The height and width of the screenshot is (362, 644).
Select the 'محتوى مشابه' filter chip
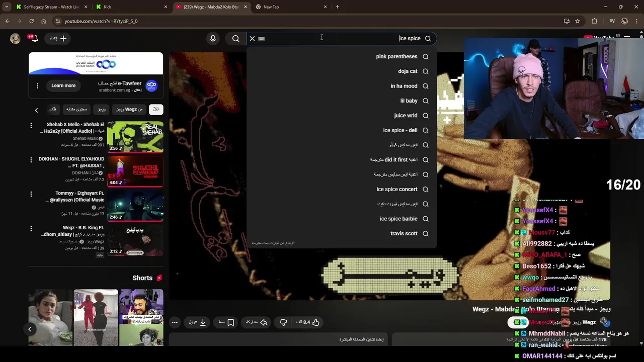(x=77, y=109)
